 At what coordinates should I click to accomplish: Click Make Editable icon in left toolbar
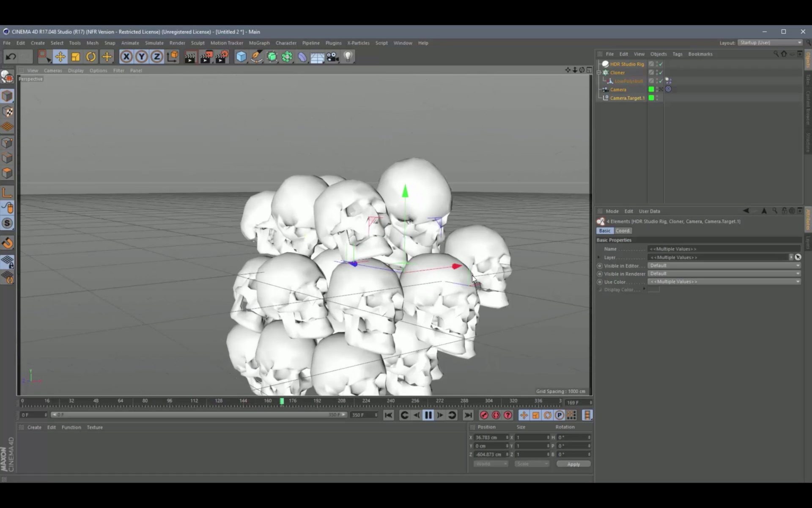pos(7,77)
